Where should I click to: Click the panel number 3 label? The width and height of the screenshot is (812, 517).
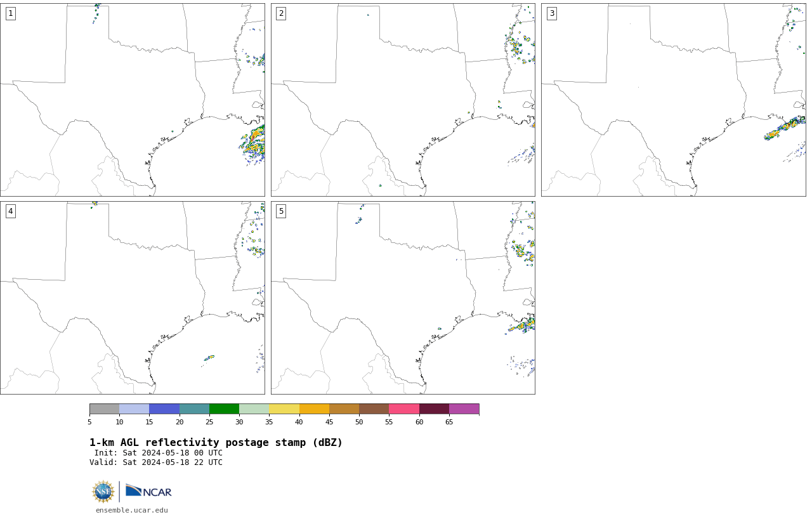tap(552, 13)
